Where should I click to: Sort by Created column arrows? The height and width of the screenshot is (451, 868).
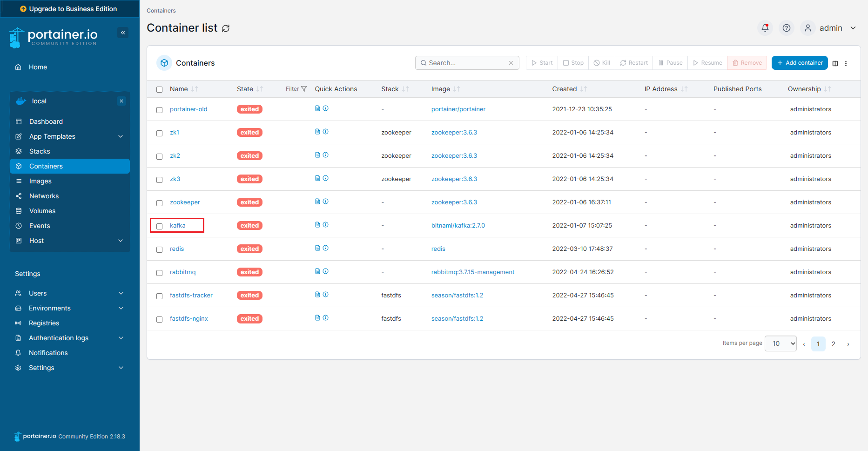click(584, 89)
